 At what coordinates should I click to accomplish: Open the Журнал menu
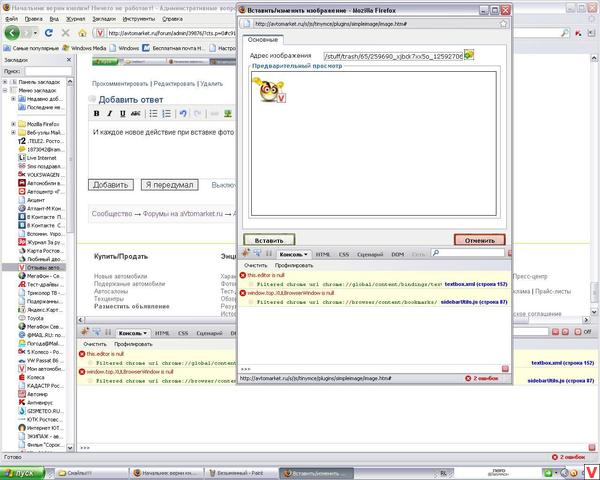(76, 19)
